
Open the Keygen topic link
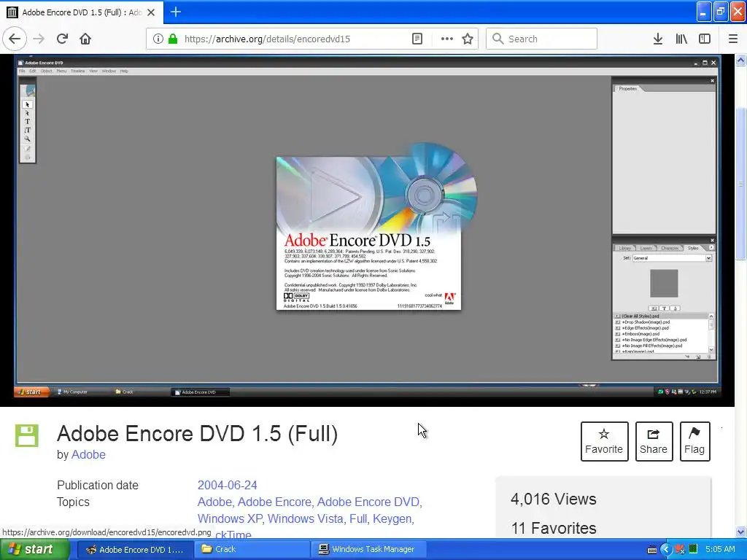point(392,518)
